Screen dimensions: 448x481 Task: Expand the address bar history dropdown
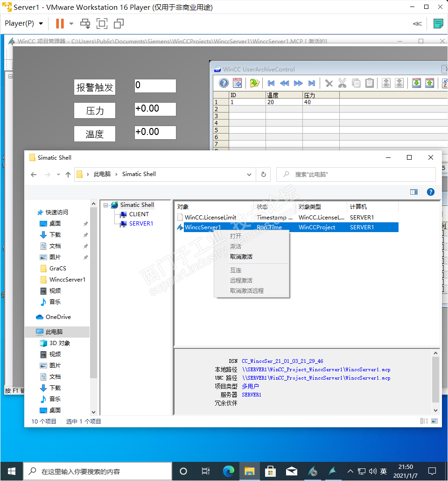[249, 175]
